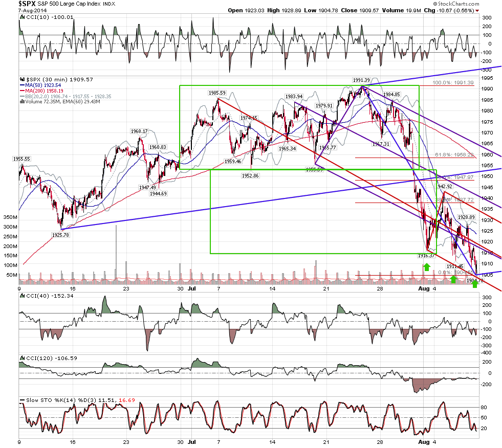Image resolution: width=502 pixels, height=448 pixels.
Task: Click the 1955.55 price label
Action: coord(21,159)
